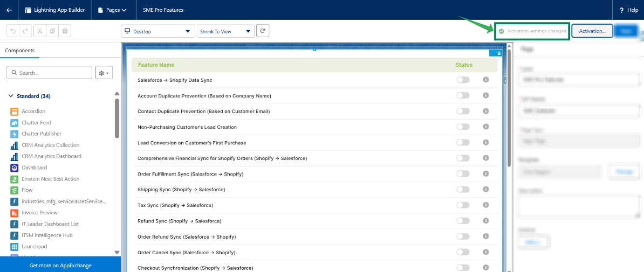Image resolution: width=644 pixels, height=272 pixels.
Task: Click the SME Pro Features page title
Action: coord(163,10)
